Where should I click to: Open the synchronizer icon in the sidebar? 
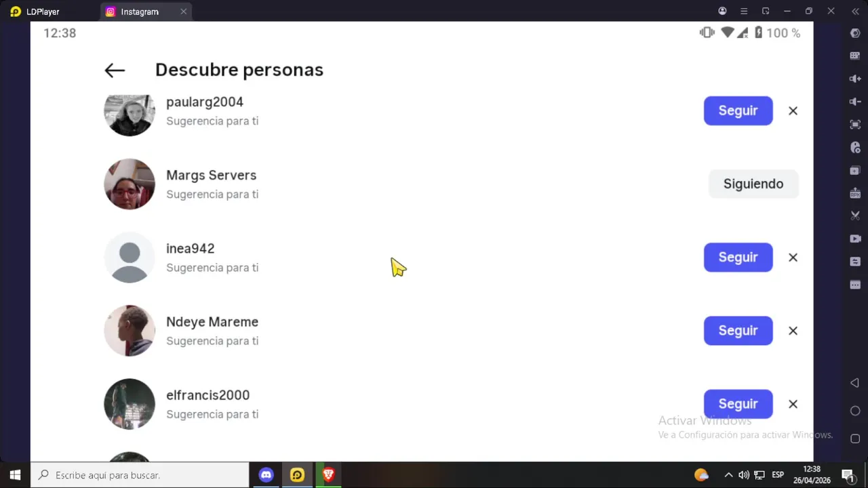point(855,262)
